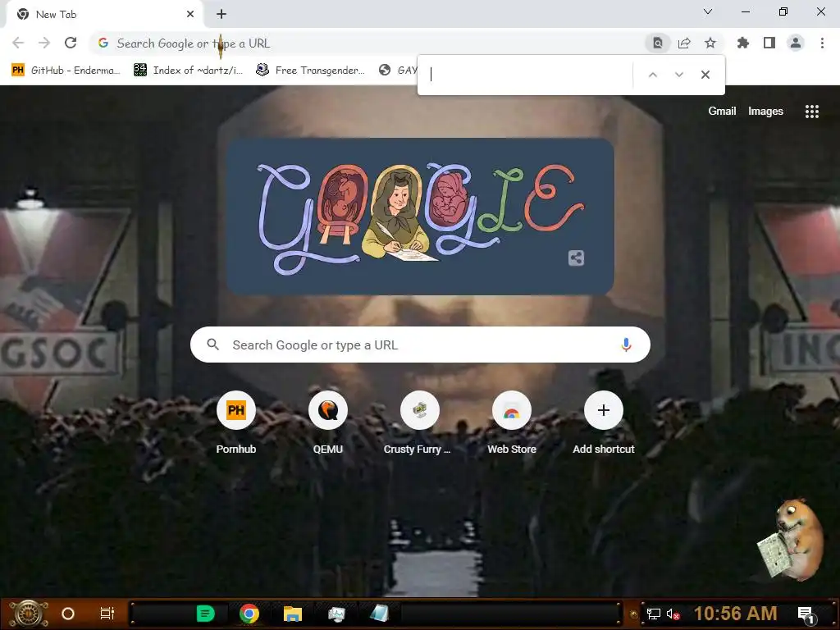Open a new tab with the plus button
The width and height of the screenshot is (840, 630).
tap(221, 15)
